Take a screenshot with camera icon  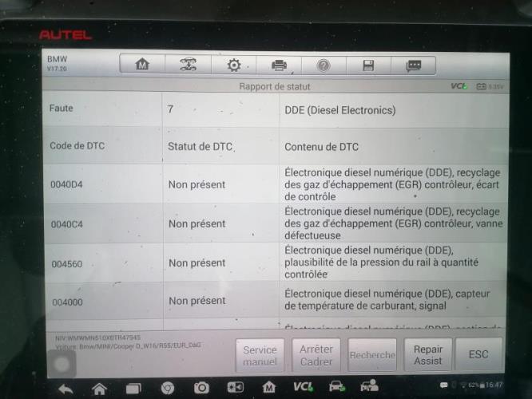pyautogui.click(x=201, y=388)
